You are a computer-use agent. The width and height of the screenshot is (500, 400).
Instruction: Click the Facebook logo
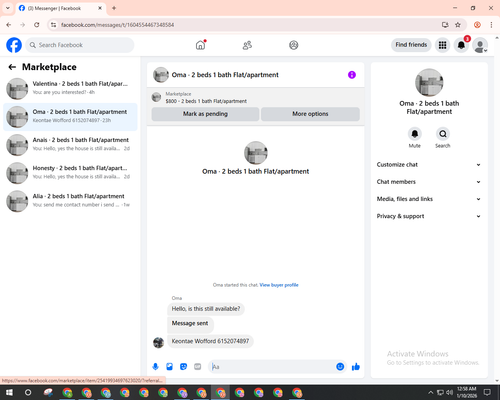tap(14, 45)
